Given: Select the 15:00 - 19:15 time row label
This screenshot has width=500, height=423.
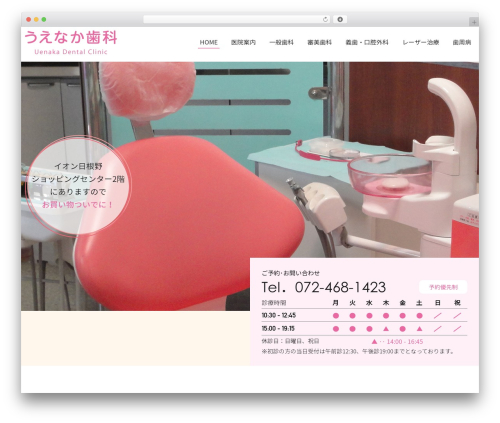Looking at the screenshot, I should 278,329.
